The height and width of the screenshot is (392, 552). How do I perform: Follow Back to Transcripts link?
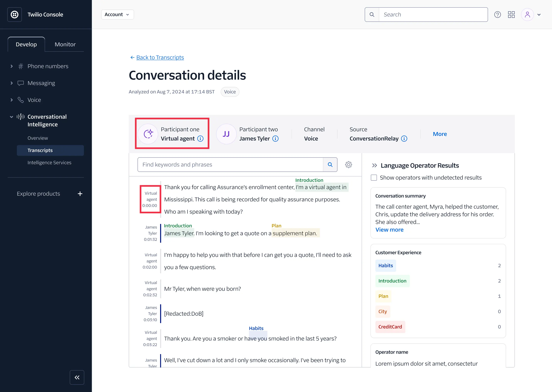pyautogui.click(x=160, y=57)
